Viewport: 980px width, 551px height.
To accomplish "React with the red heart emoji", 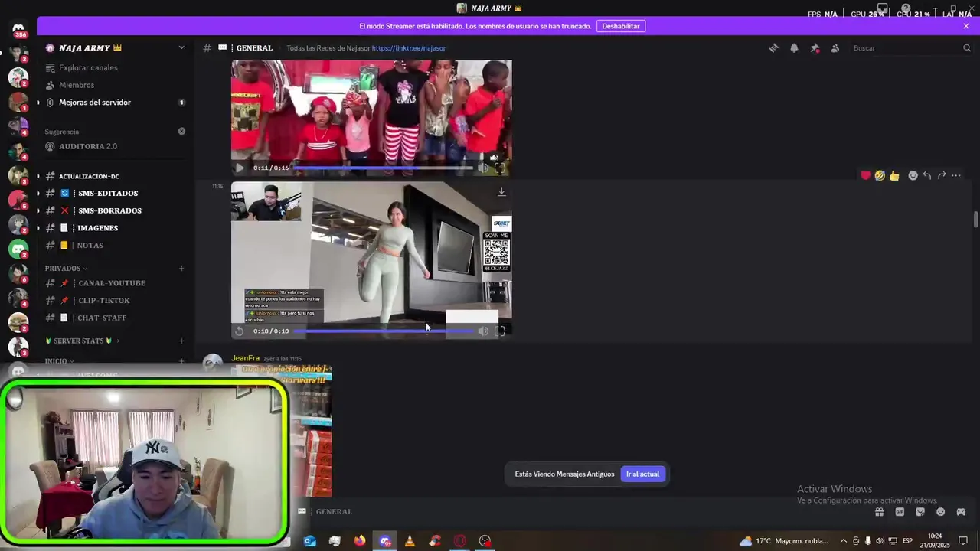I will click(865, 175).
